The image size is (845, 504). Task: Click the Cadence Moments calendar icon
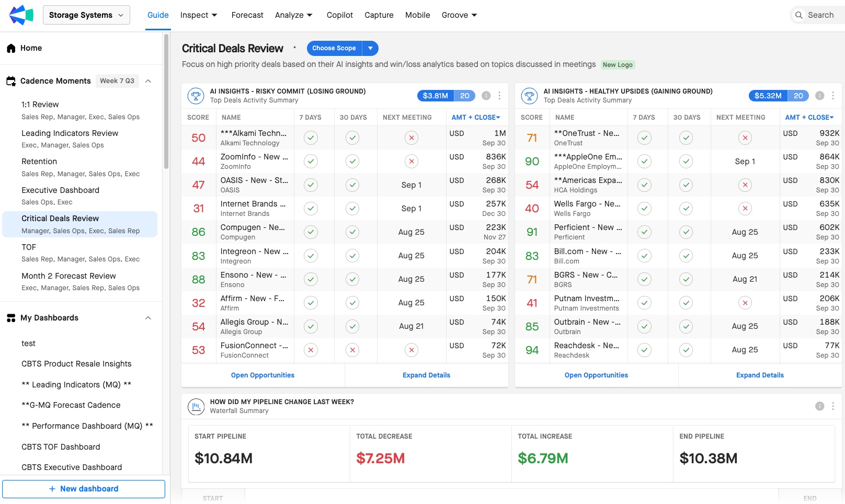coord(11,81)
